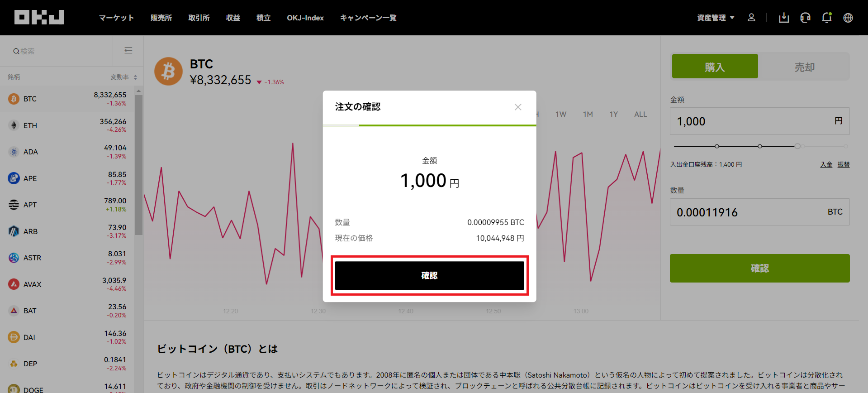Click the OKJ logo

pyautogui.click(x=39, y=17)
